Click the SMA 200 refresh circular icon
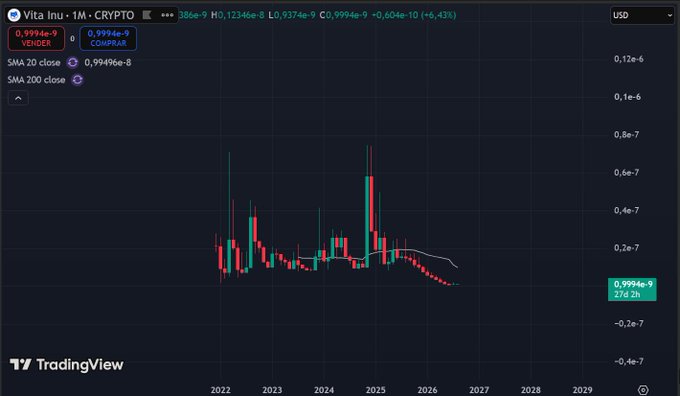This screenshot has width=680, height=396. pyautogui.click(x=77, y=80)
